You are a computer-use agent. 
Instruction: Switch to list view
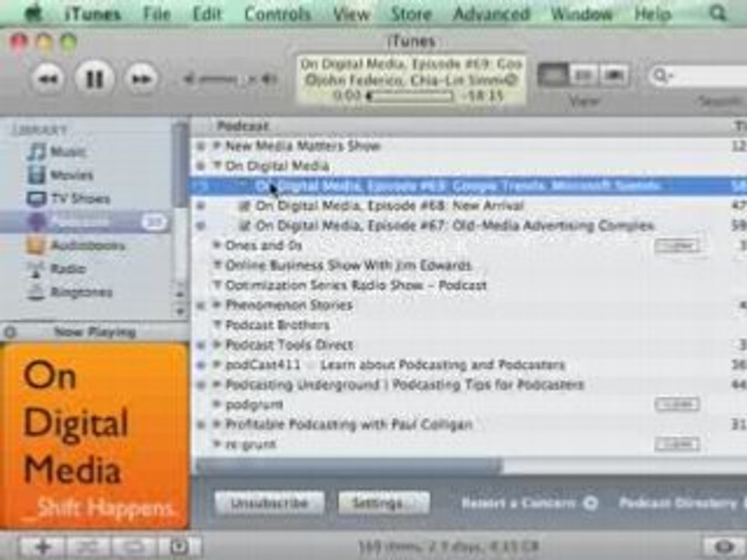click(552, 75)
